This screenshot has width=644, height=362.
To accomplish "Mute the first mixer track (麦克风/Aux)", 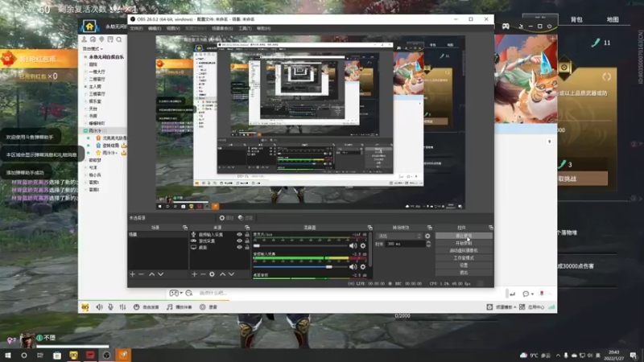I will tap(353, 245).
